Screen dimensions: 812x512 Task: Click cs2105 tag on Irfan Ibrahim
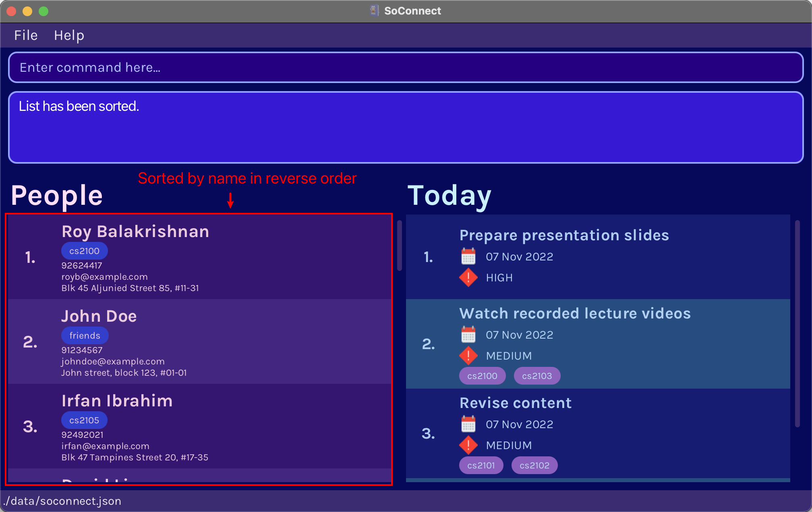(84, 420)
